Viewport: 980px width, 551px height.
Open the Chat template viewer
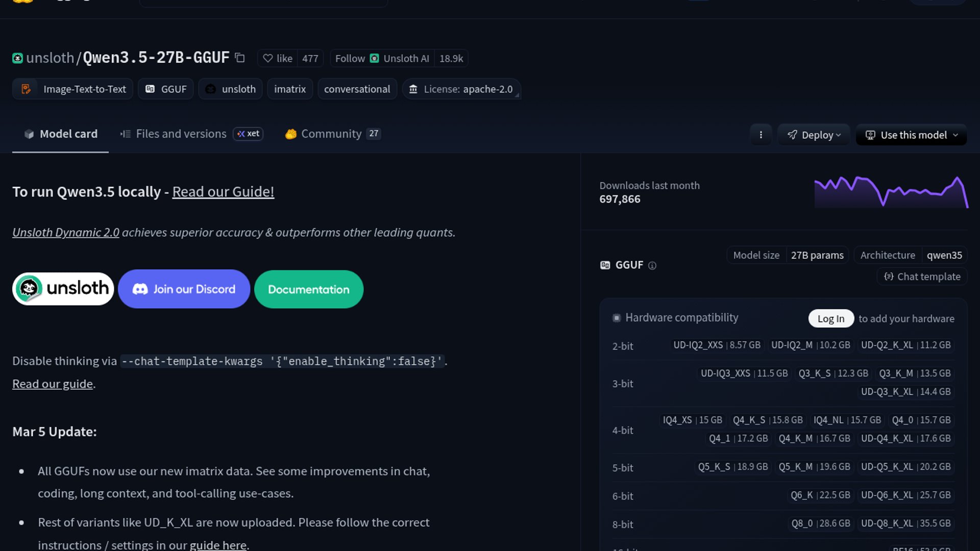(x=922, y=277)
